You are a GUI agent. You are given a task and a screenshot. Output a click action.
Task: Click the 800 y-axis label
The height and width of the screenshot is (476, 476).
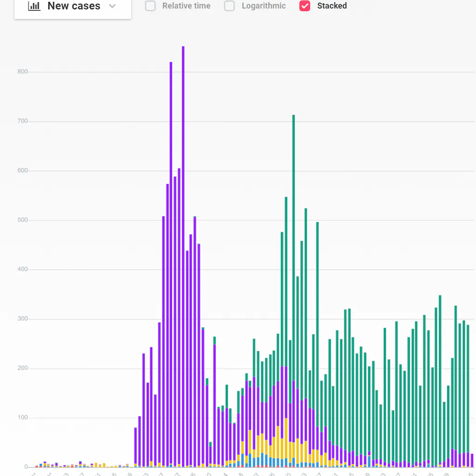[22, 72]
